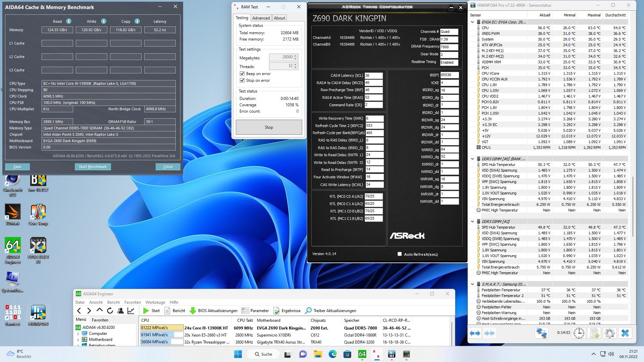Open Bericht report in AIDA64 toolbar
Image resolution: width=644 pixels, height=362 pixels.
coord(175,311)
